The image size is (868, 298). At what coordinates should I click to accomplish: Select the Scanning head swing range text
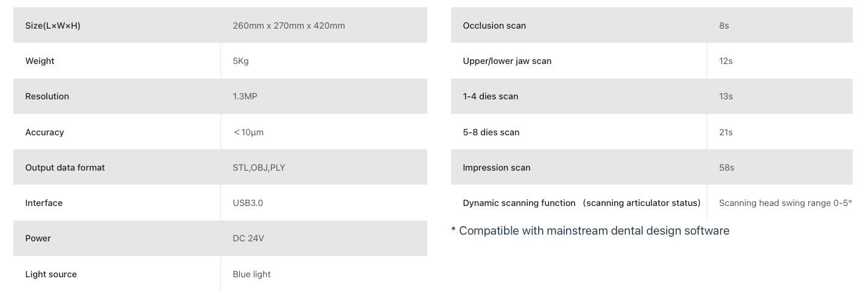click(x=785, y=203)
